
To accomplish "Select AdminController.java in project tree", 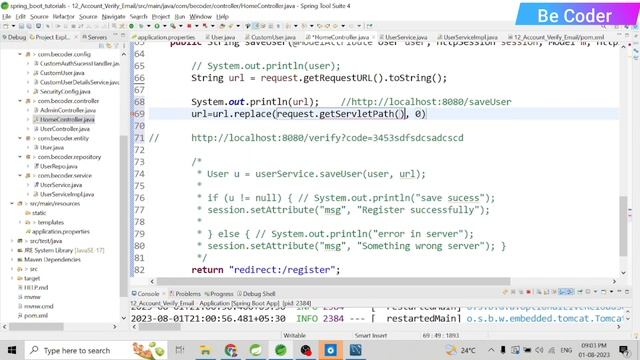I will click(64, 110).
